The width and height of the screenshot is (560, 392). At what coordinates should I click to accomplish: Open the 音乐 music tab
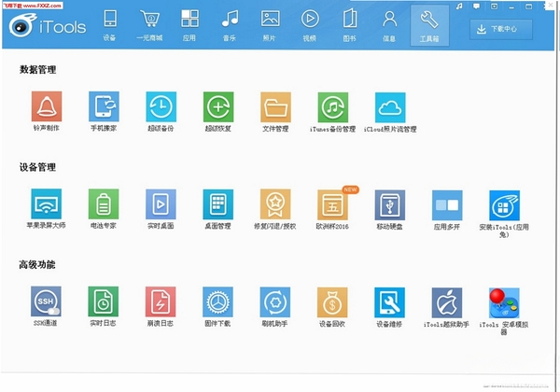pos(230,26)
